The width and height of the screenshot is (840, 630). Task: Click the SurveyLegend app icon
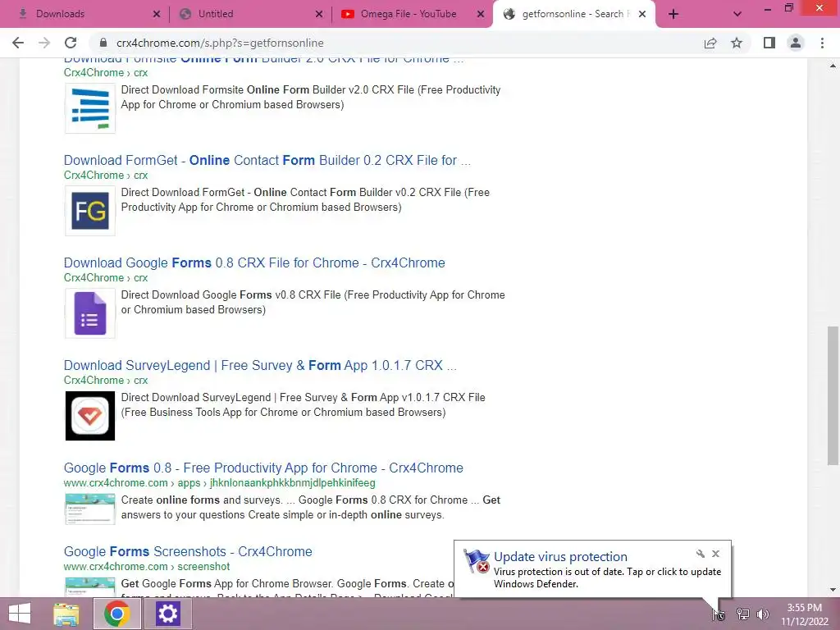point(90,416)
